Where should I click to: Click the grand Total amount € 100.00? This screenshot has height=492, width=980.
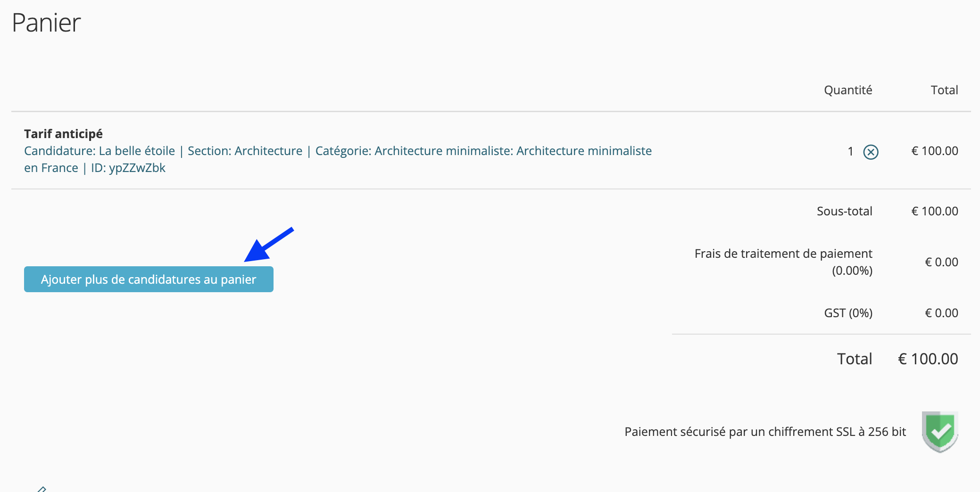click(928, 359)
